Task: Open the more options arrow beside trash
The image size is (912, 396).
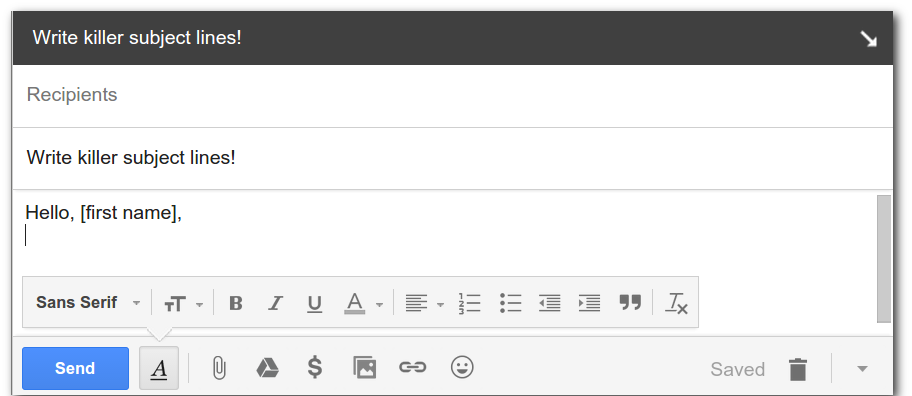Action: coord(863,369)
